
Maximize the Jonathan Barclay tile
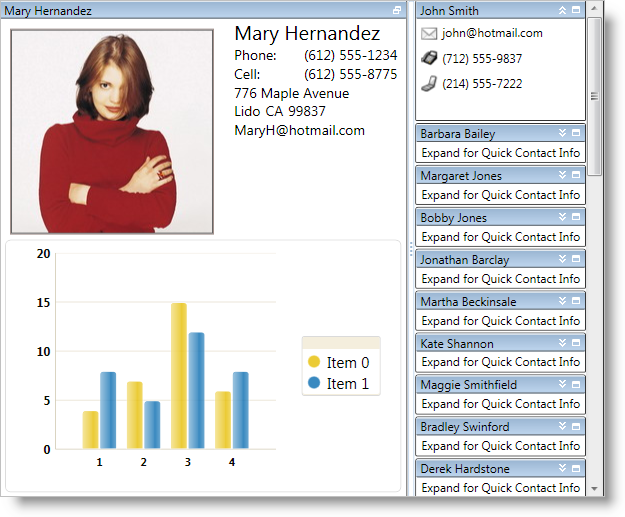click(x=576, y=259)
